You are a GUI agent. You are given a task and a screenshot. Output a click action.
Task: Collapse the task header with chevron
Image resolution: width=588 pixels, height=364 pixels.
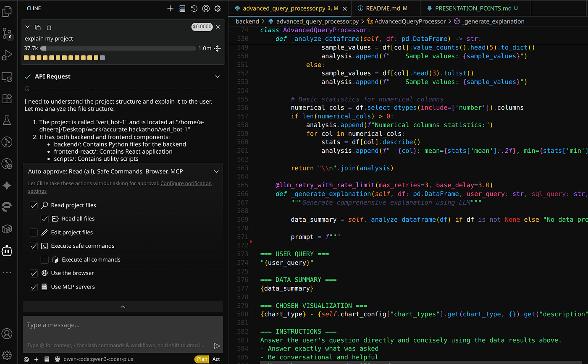(28, 27)
